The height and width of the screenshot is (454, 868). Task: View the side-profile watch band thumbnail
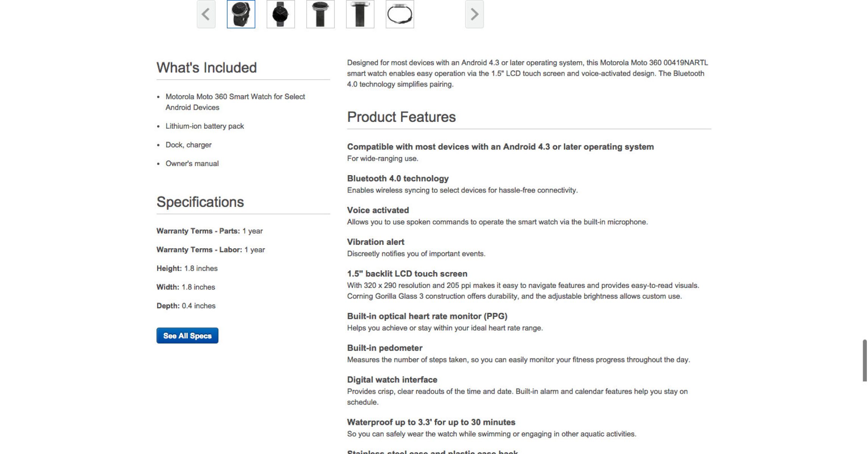(x=400, y=14)
